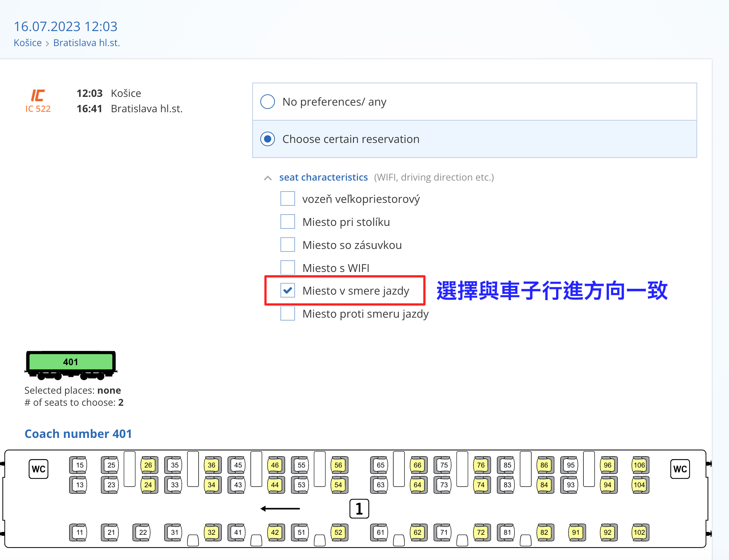Click occupied seat 22
Screen dimensions: 729x560
pos(141,532)
